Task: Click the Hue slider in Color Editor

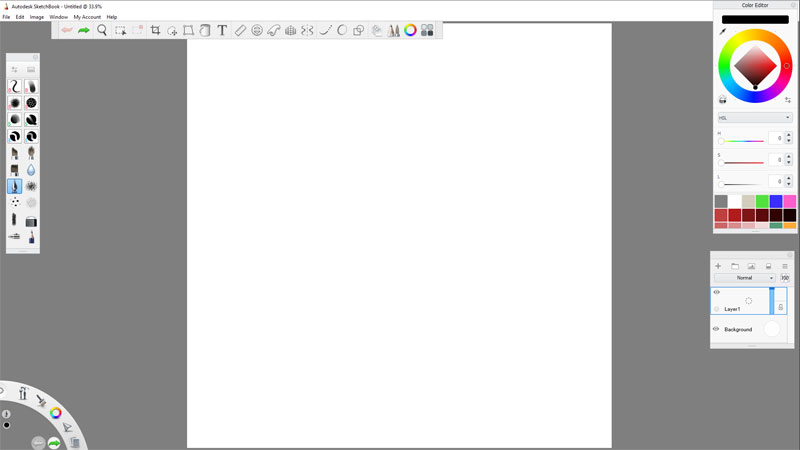Action: (742, 141)
